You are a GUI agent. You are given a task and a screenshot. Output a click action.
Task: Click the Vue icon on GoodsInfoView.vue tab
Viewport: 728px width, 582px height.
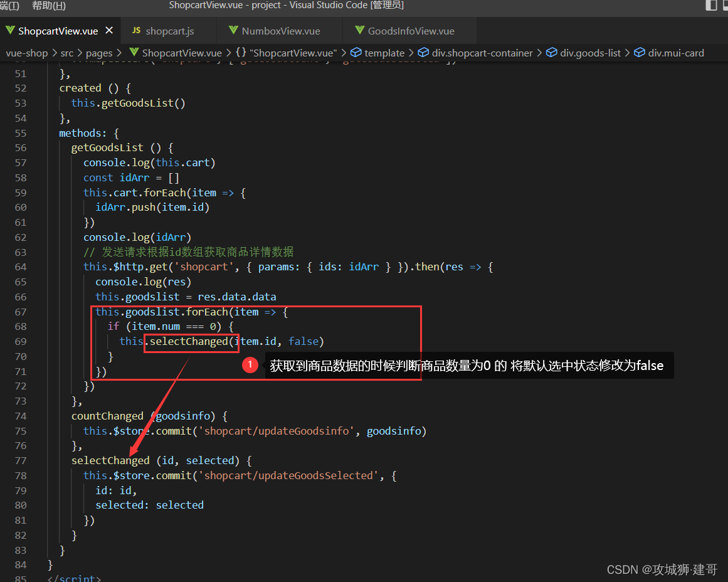tap(360, 31)
